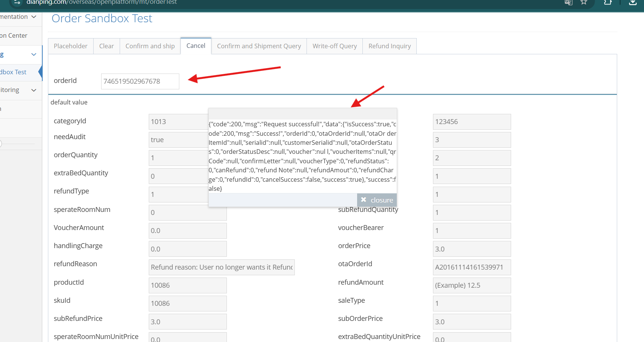This screenshot has width=644, height=342.
Task: Collapse the blue sidebar section above Sandbox Test
Action: point(34,55)
